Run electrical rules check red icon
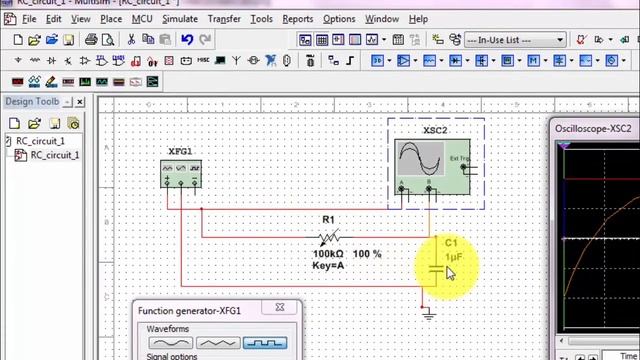The height and width of the screenshot is (360, 640). click(581, 40)
